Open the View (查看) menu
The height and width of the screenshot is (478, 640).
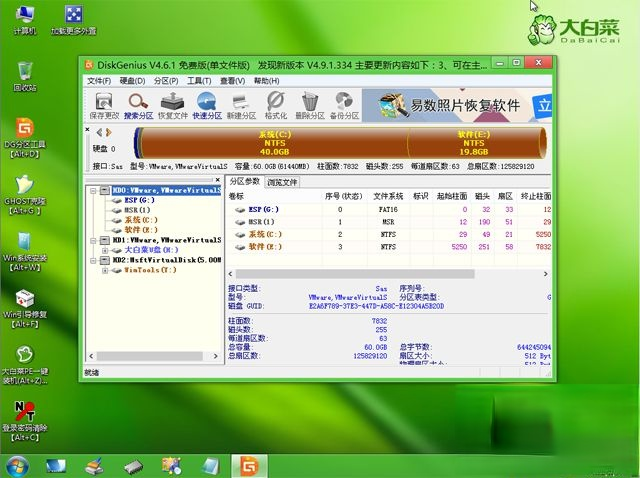click(232, 81)
